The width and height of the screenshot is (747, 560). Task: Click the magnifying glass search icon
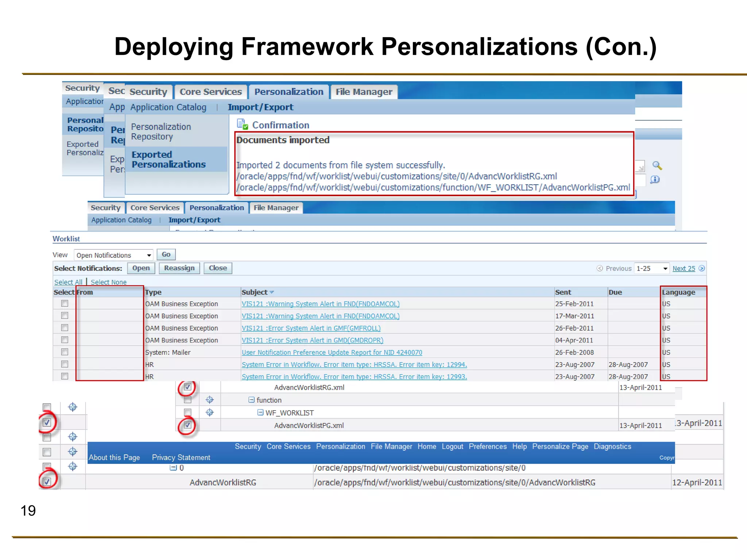657,166
